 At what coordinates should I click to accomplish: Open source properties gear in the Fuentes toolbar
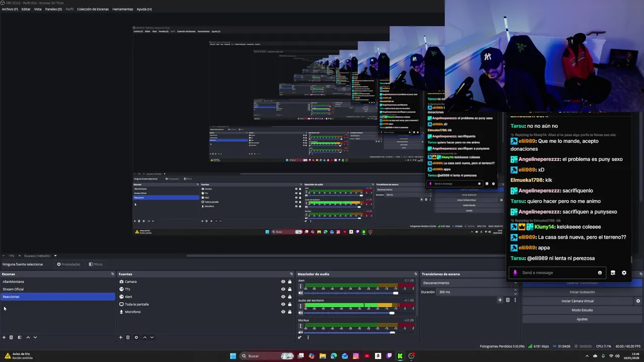click(x=136, y=337)
